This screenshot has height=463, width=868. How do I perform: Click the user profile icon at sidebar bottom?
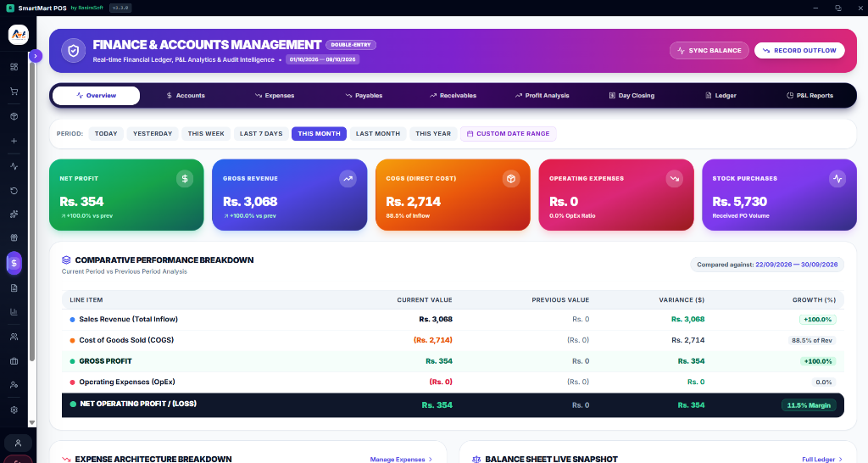coord(18,443)
